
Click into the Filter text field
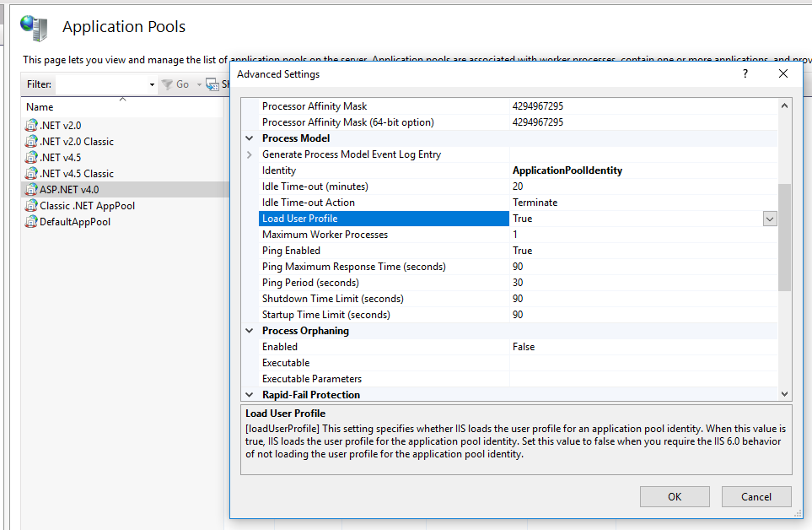(101, 84)
